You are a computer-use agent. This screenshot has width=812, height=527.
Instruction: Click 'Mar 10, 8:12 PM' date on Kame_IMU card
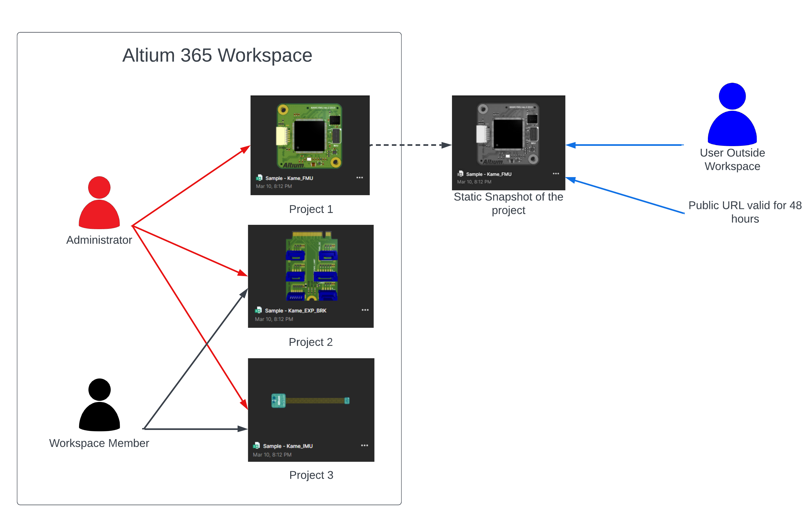point(272,455)
